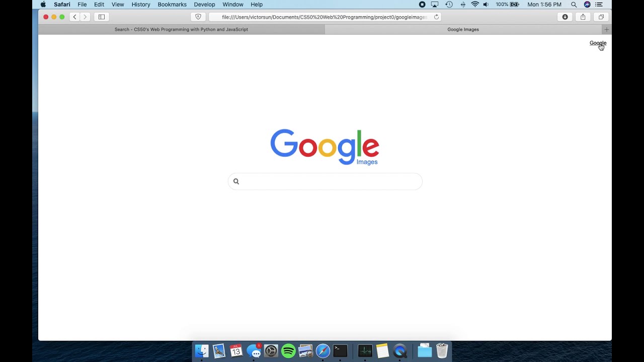Open the Downloads folder in the Dock
This screenshot has height=362, width=644.
(x=425, y=350)
